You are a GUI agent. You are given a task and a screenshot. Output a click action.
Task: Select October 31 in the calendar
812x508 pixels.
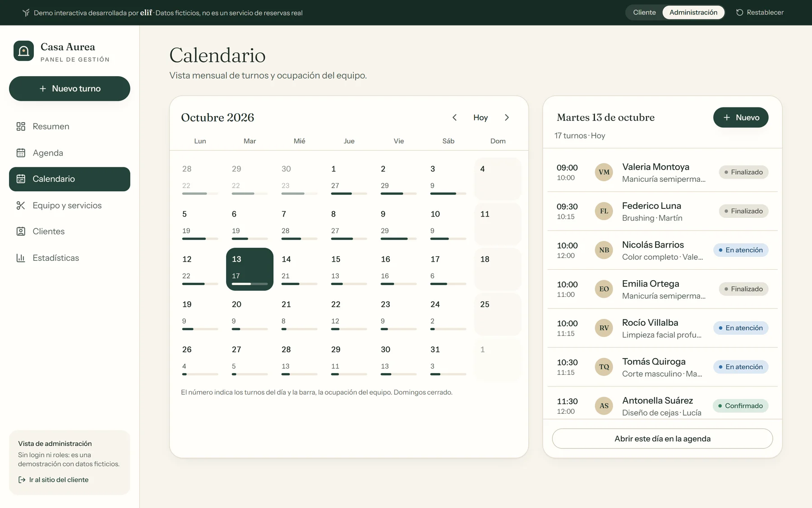click(x=448, y=360)
